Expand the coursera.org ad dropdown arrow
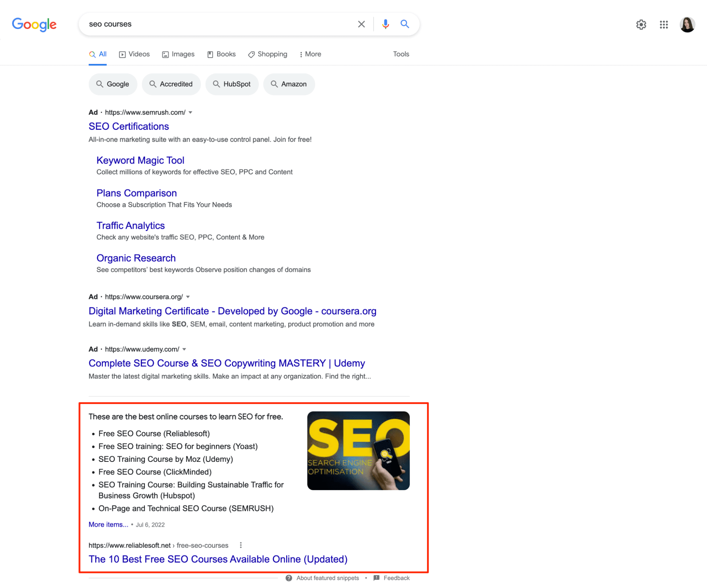707x588 pixels. (188, 297)
